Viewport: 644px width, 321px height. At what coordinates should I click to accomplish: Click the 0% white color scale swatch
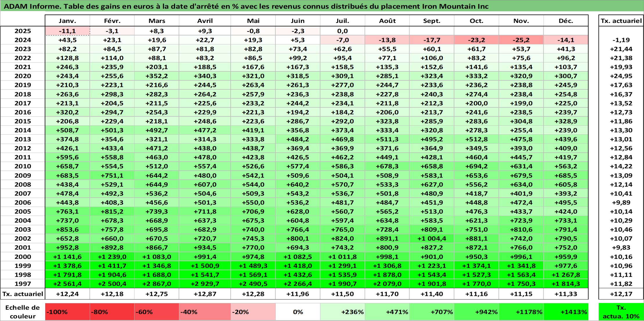(x=298, y=312)
